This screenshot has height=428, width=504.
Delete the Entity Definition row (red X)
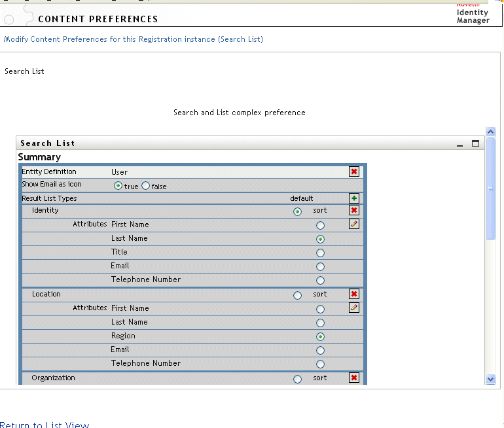tap(354, 171)
